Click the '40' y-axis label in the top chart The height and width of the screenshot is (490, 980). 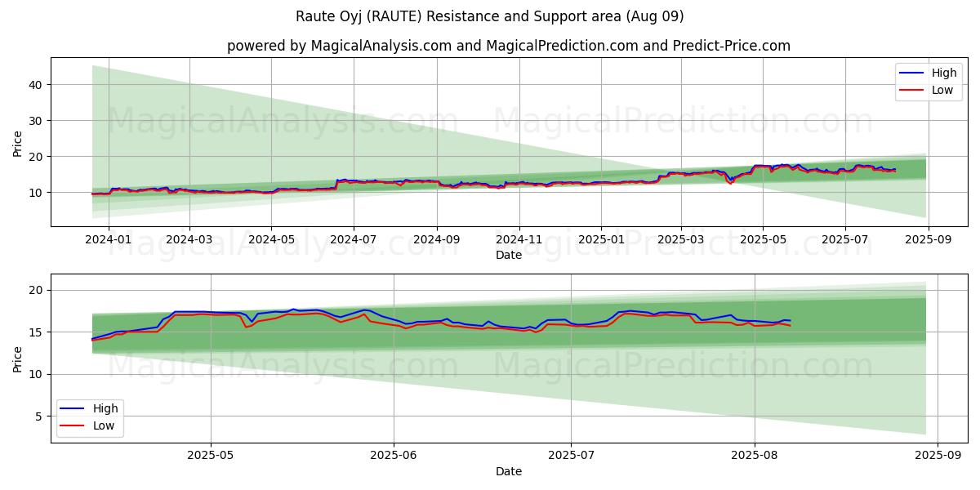[37, 84]
